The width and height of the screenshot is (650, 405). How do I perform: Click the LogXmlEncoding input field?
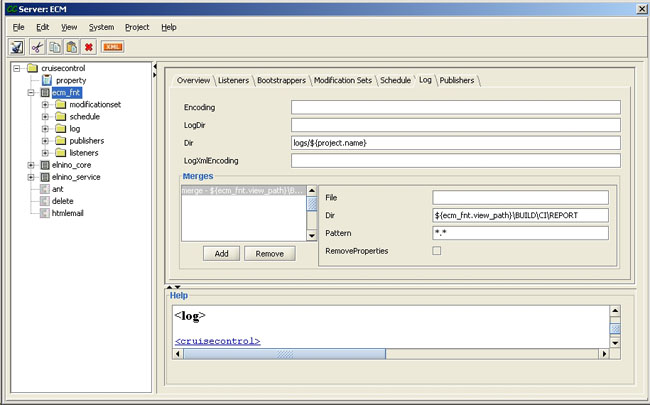456,160
